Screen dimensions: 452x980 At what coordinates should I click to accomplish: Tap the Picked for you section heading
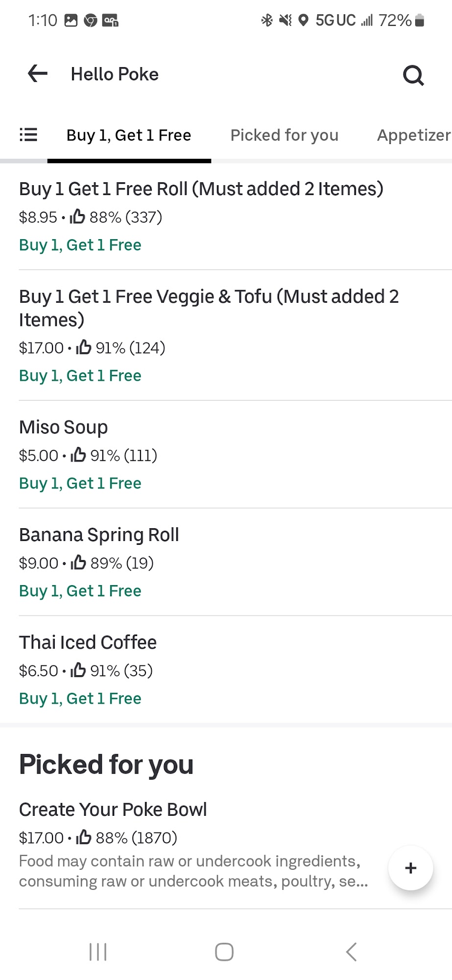(106, 764)
